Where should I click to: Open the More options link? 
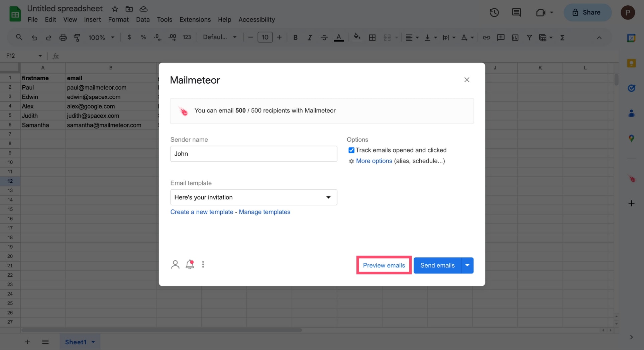coord(374,161)
